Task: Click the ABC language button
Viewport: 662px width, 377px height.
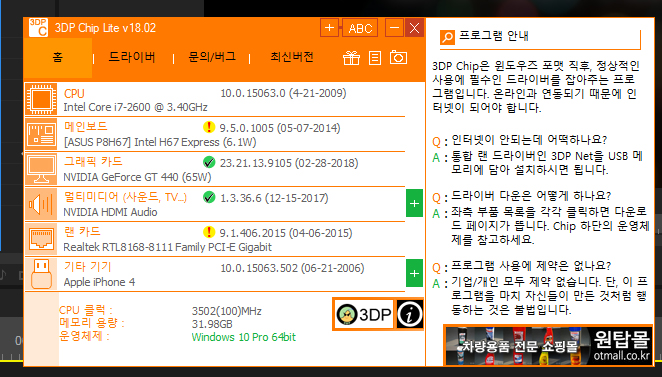Action: (x=360, y=28)
